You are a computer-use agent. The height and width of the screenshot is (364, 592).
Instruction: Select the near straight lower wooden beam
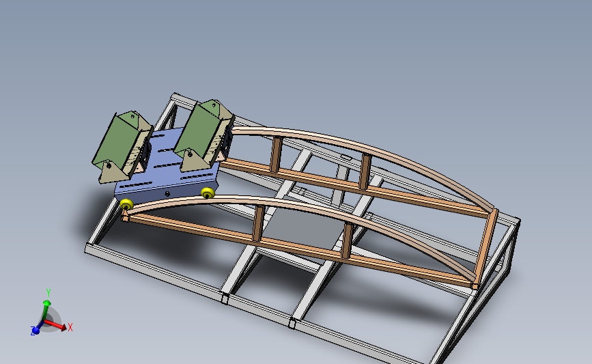click(298, 249)
